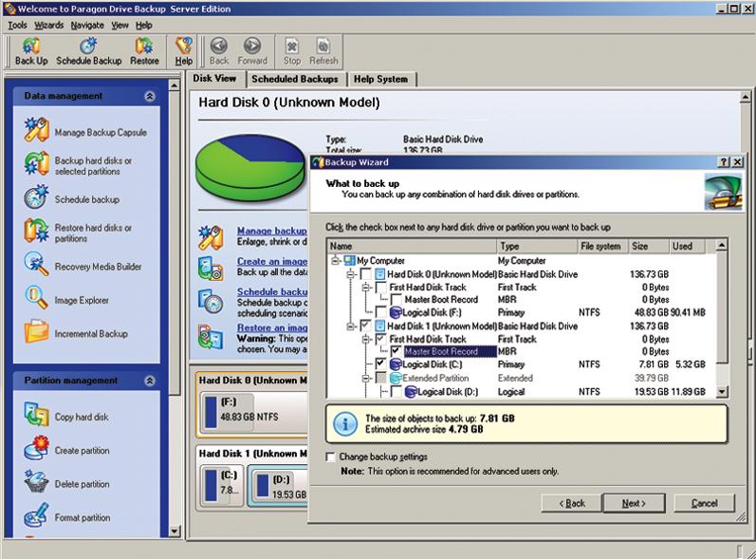The image size is (756, 559).
Task: Open the Tools menu
Action: click(x=17, y=25)
